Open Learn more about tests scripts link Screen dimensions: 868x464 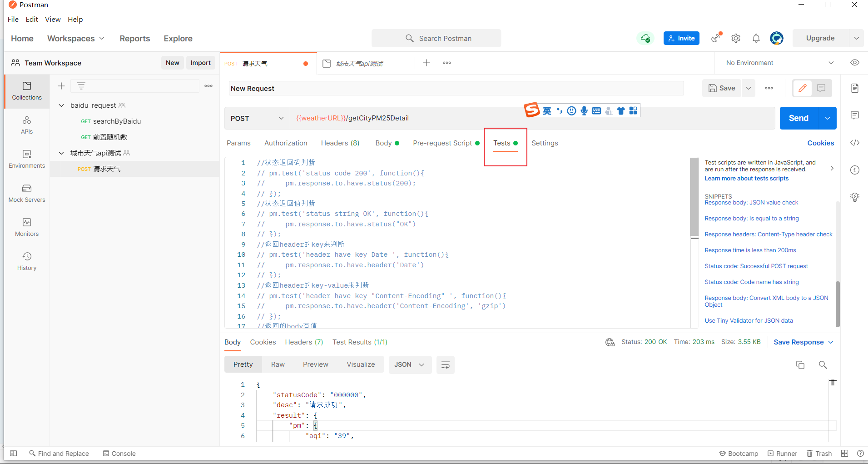pyautogui.click(x=747, y=179)
